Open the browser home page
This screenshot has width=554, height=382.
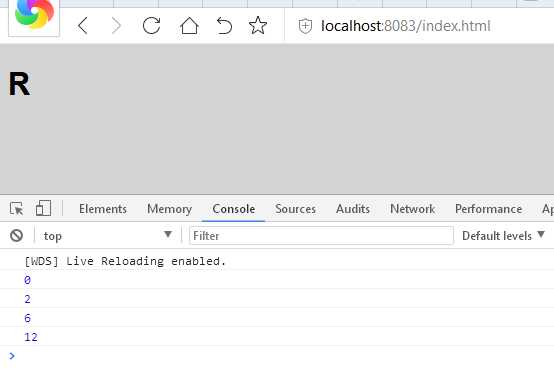(189, 26)
